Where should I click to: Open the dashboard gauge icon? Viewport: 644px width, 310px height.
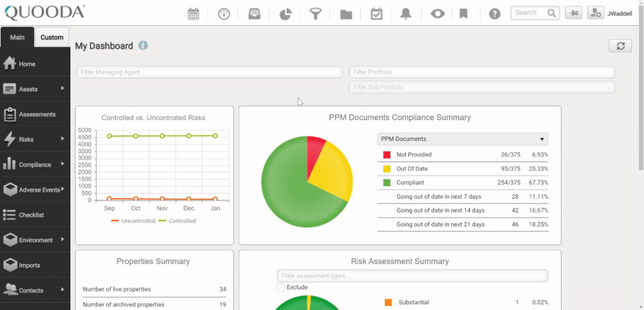224,14
